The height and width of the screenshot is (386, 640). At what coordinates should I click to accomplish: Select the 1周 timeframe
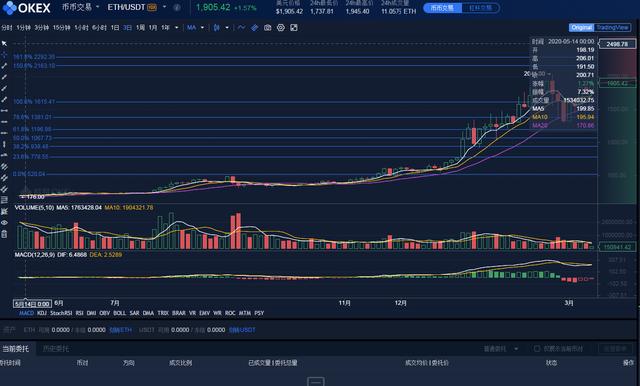tap(140, 28)
